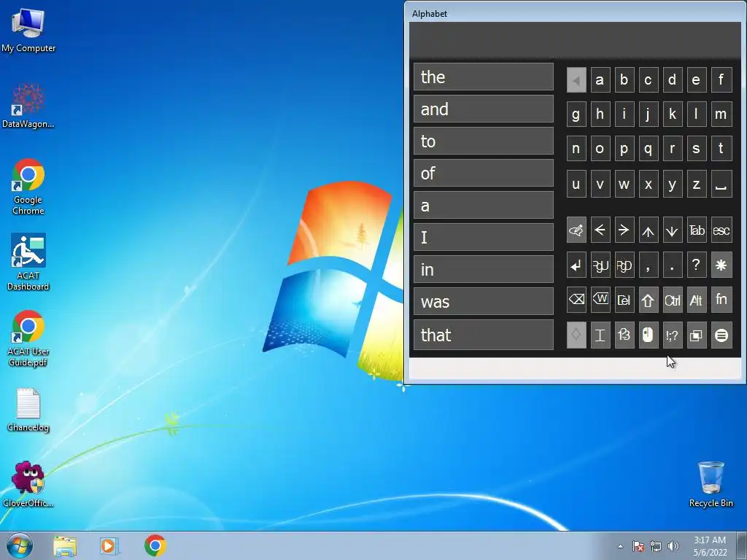Select ACAT User Guide.pdf desktop icon
747x560 pixels.
(28, 338)
